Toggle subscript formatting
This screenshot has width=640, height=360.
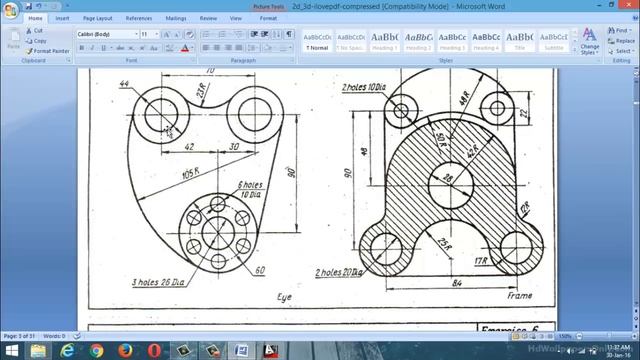pos(131,48)
